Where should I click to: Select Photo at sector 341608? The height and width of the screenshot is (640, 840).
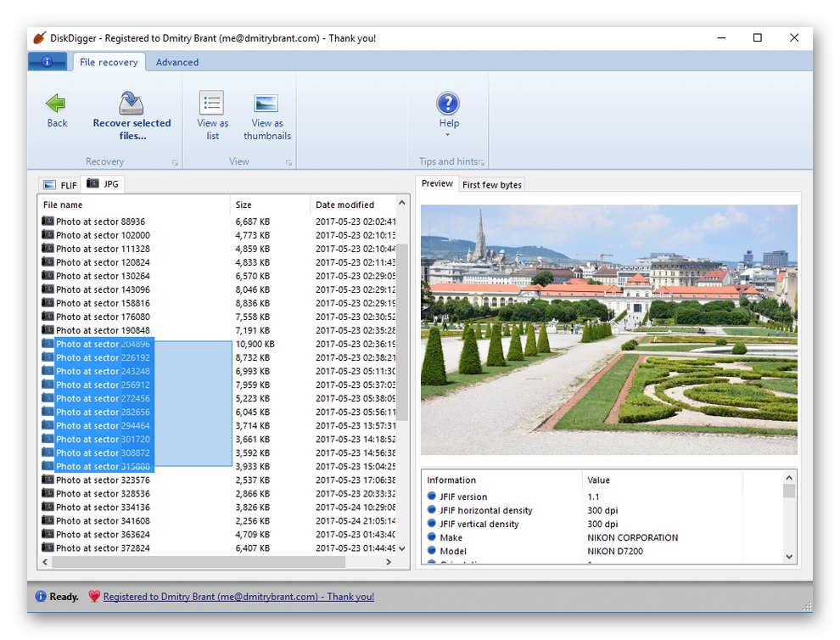[x=103, y=521]
